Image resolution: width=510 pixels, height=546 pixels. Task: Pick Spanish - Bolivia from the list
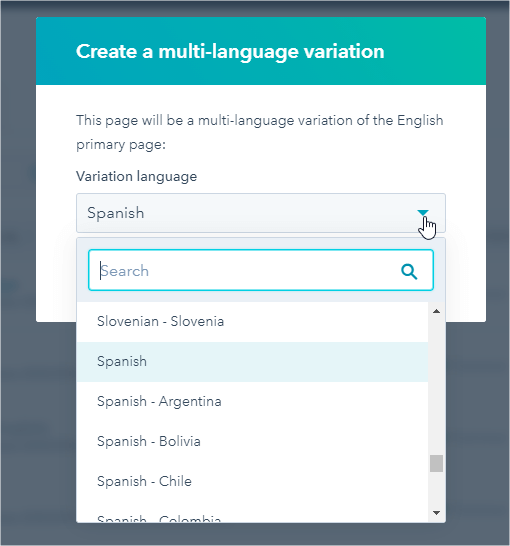coord(252,442)
